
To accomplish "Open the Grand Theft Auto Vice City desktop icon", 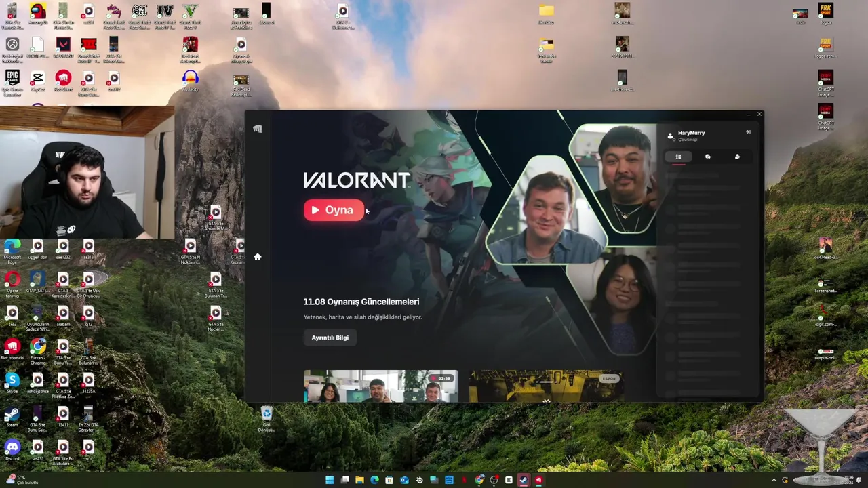I will pyautogui.click(x=114, y=16).
